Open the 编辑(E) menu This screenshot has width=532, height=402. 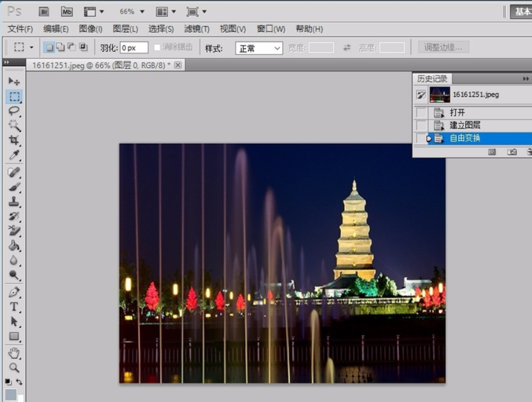click(56, 29)
